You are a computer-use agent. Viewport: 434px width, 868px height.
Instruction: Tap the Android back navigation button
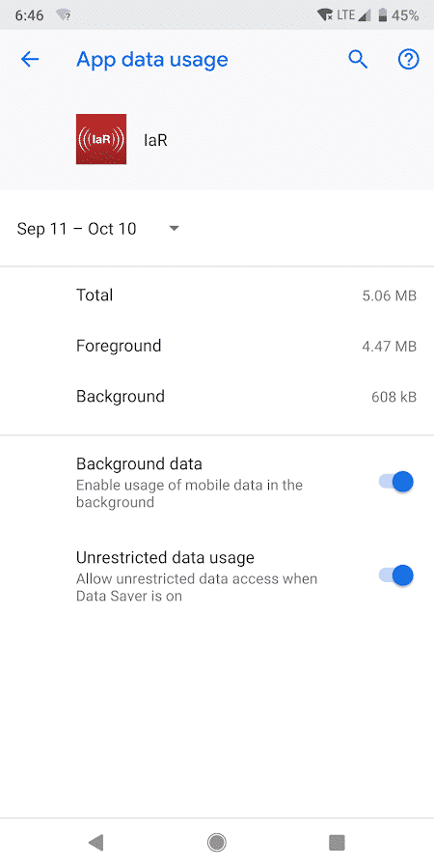coord(95,843)
